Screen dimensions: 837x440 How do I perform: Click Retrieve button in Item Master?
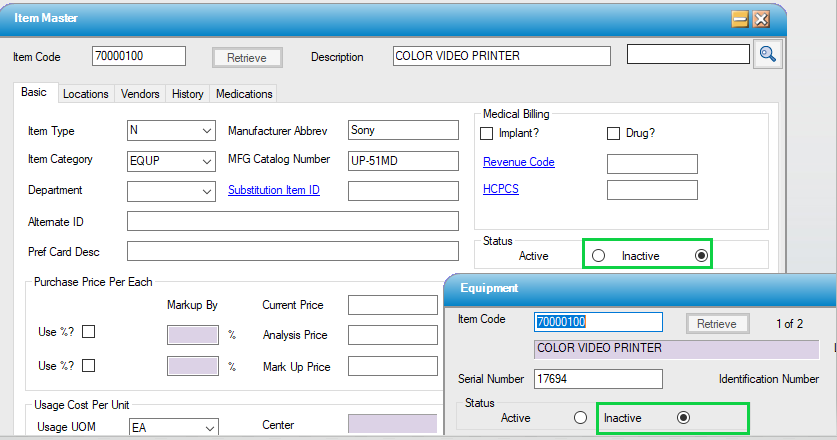247,58
